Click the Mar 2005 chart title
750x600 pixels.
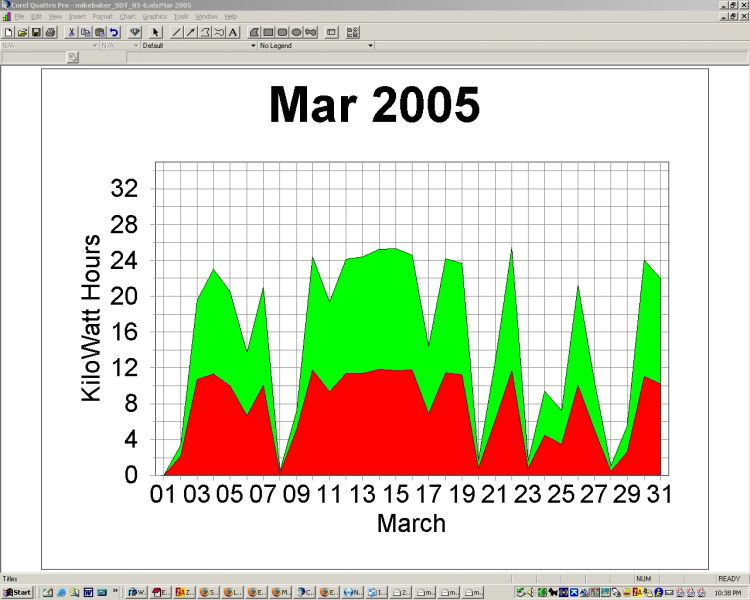pyautogui.click(x=374, y=105)
